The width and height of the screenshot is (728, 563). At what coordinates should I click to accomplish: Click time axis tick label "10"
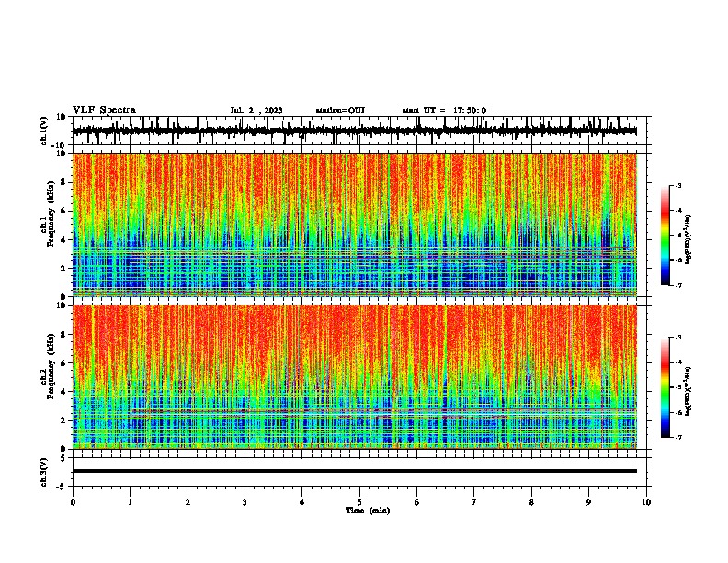pyautogui.click(x=646, y=502)
